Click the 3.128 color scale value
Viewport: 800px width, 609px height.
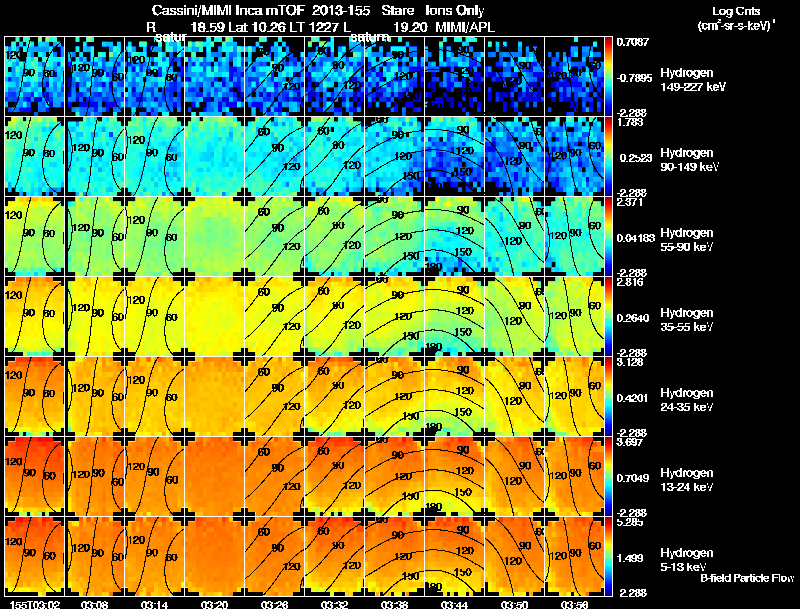[630, 363]
